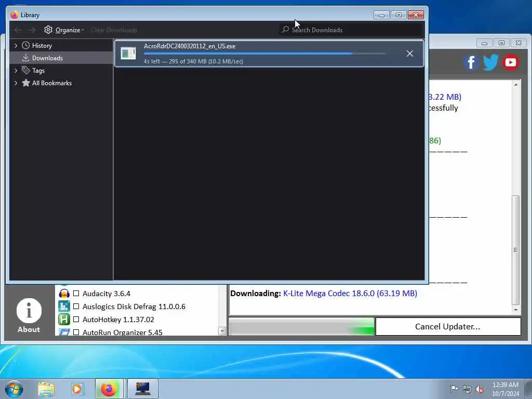532x399 pixels.
Task: Click the Auslogics Disk Defrag icon
Action: (x=64, y=307)
